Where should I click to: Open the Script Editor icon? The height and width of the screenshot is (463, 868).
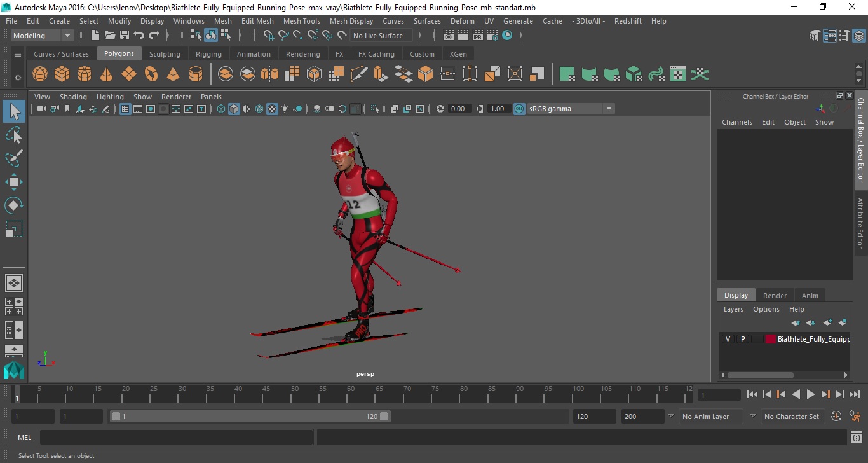point(856,438)
